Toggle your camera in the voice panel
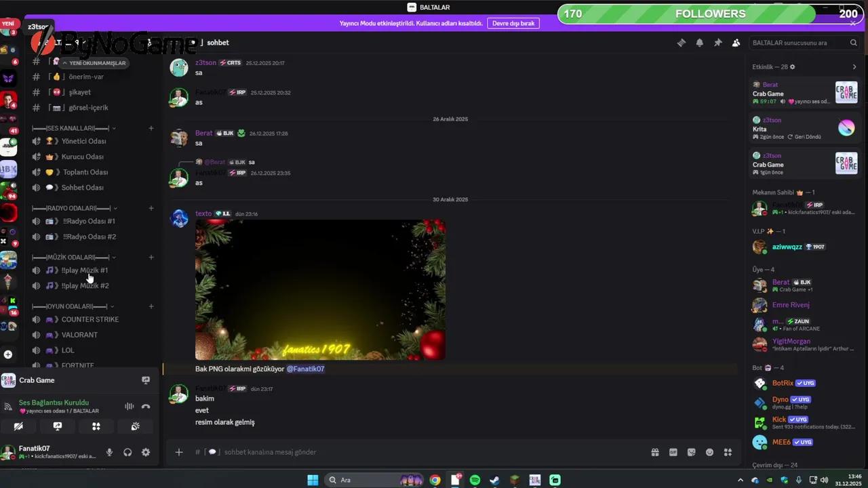This screenshot has height=488, width=868. pyautogui.click(x=18, y=426)
